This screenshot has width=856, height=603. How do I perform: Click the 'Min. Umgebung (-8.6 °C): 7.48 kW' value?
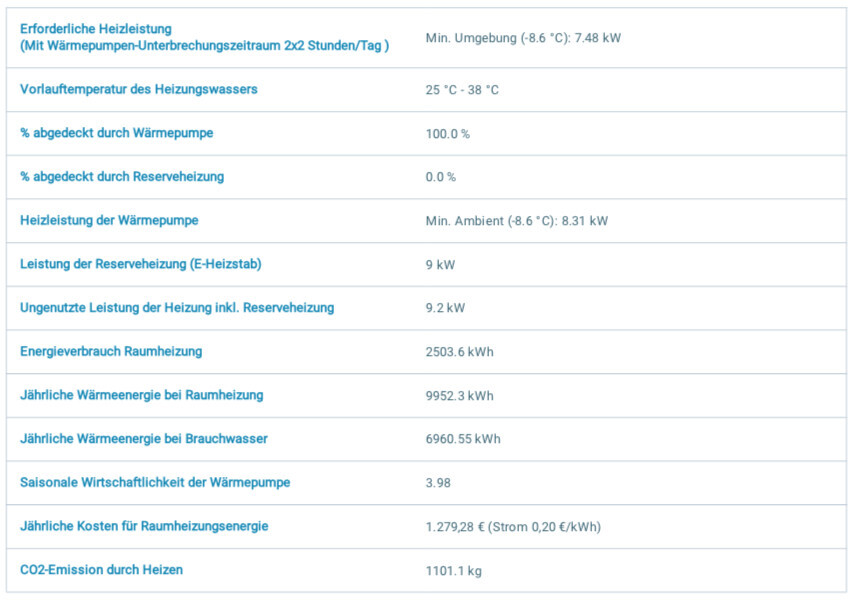tap(523, 38)
